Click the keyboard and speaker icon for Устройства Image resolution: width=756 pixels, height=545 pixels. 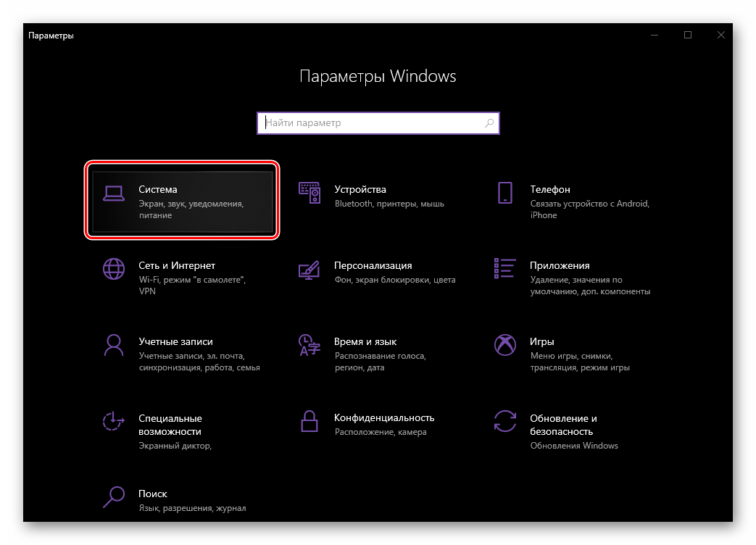click(309, 193)
